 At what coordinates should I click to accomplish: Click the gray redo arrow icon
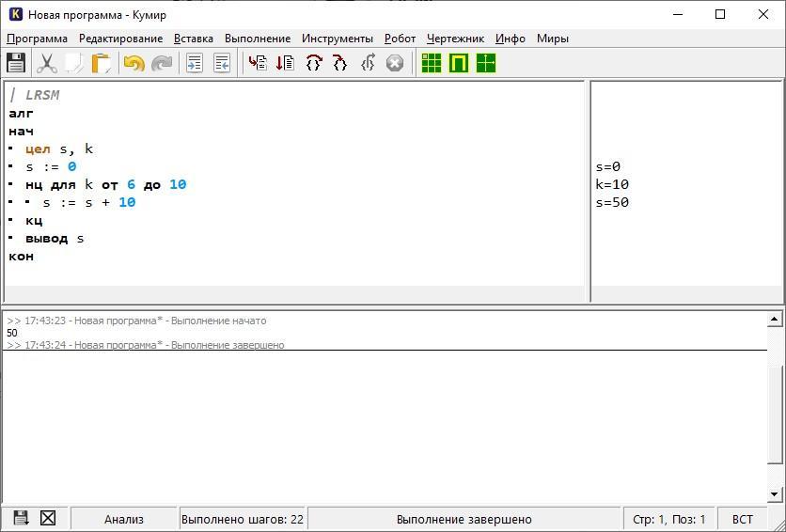coord(162,63)
